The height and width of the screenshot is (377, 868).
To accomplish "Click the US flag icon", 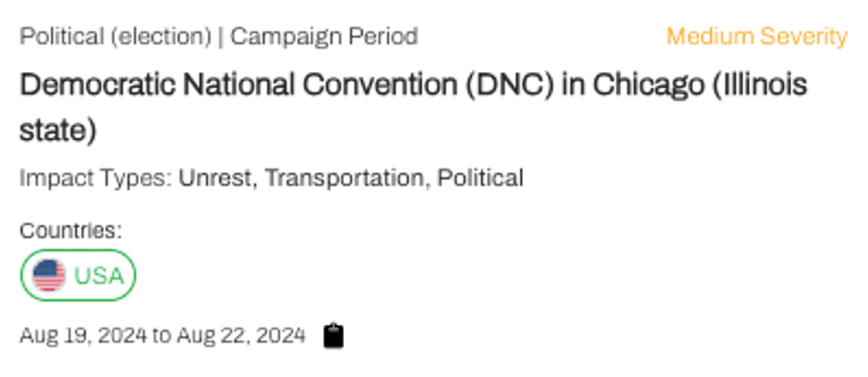I will click(49, 276).
